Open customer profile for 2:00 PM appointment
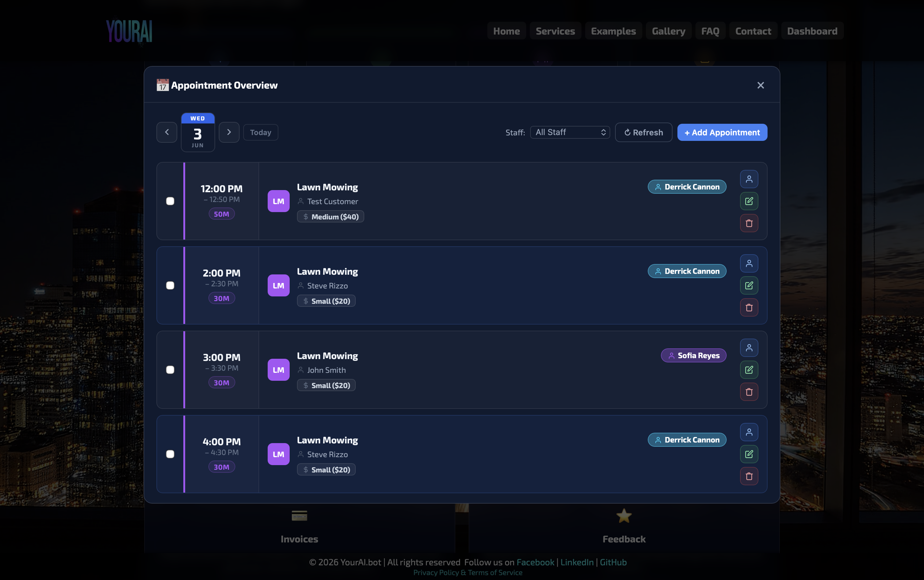Image resolution: width=924 pixels, height=580 pixels. pos(749,263)
